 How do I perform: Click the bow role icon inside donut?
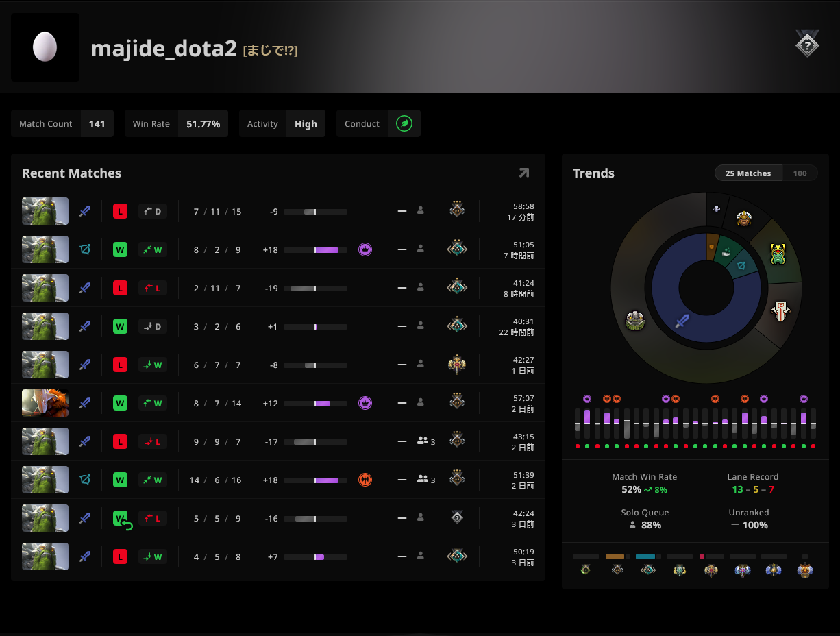(741, 265)
